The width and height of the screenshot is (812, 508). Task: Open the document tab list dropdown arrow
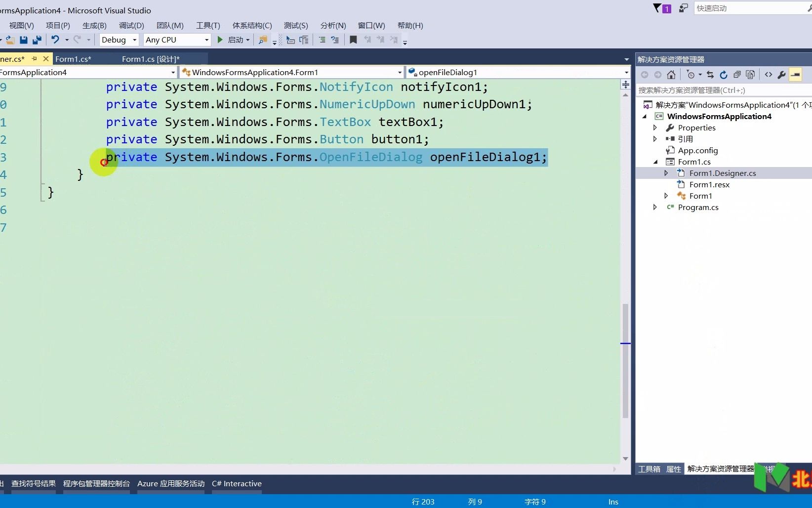(x=626, y=59)
